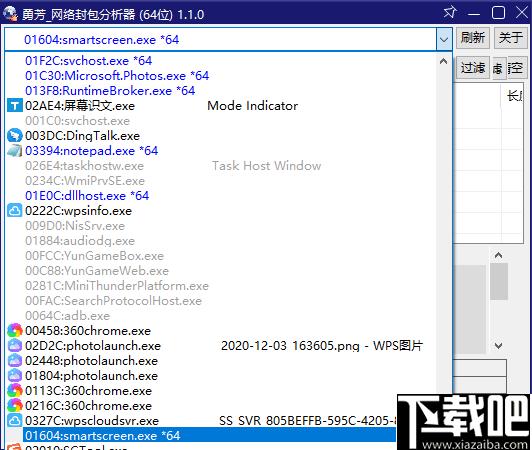Click the 过滤 filter button
Image resolution: width=532 pixels, height=450 pixels.
pyautogui.click(x=473, y=68)
